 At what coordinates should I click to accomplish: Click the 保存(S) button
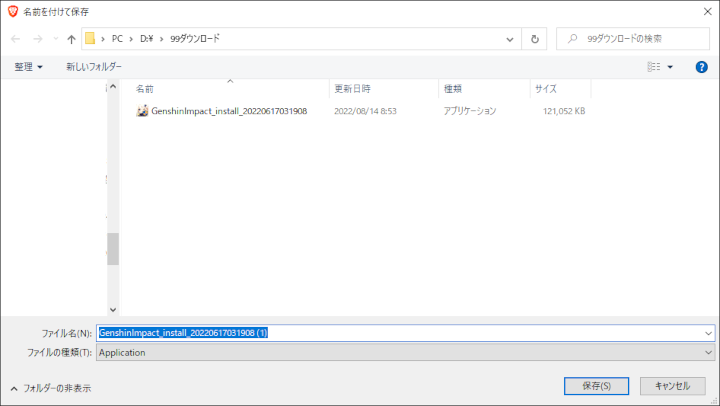pyautogui.click(x=596, y=386)
